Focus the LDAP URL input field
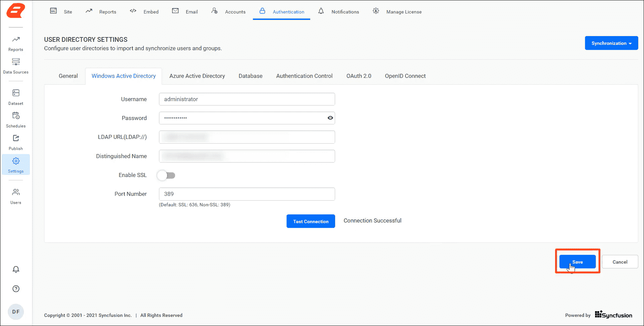The height and width of the screenshot is (326, 644). 247,137
